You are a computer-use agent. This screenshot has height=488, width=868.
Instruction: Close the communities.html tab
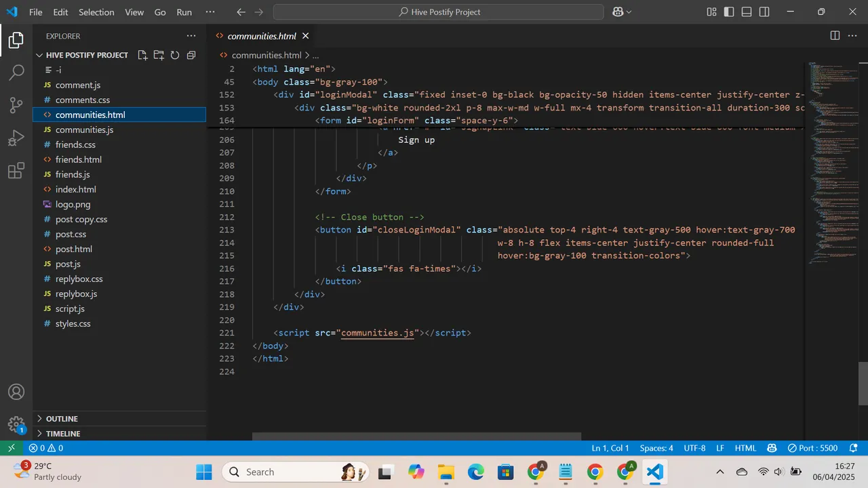pos(306,36)
